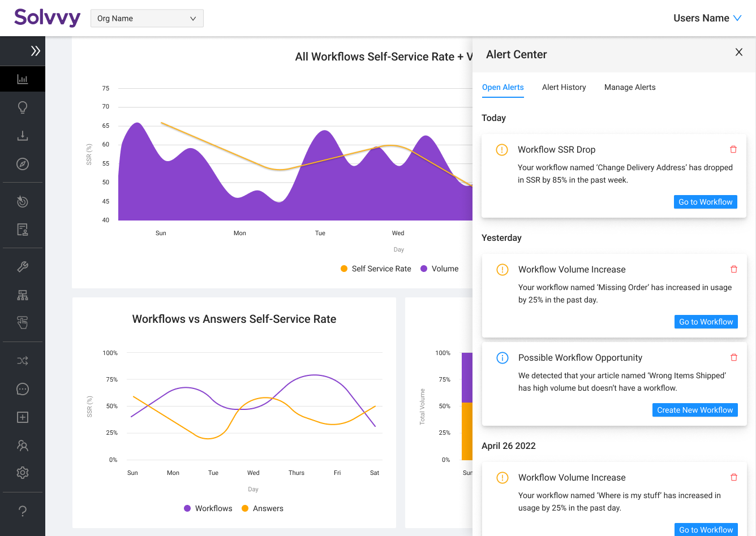The height and width of the screenshot is (536, 756).
Task: Open the shuffle arrows sidebar icon
Action: pos(23,361)
